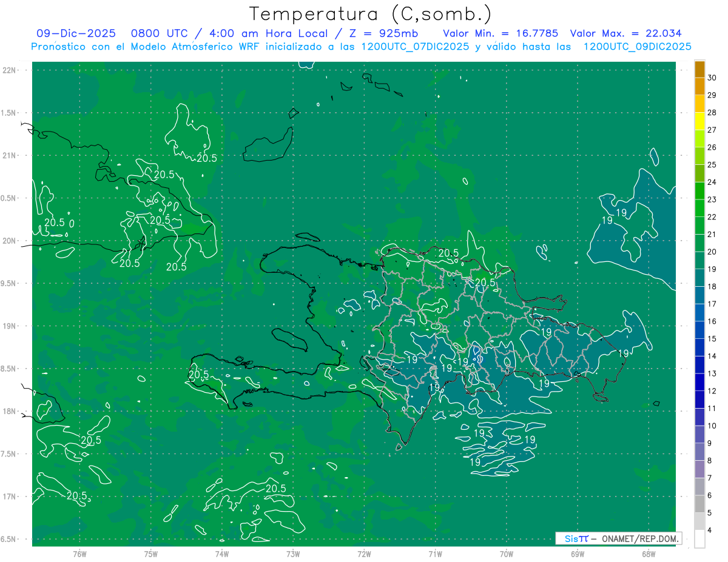Viewport: 728px width, 562px height.
Task: Click latitude axis label "18N"
Action: click(10, 411)
